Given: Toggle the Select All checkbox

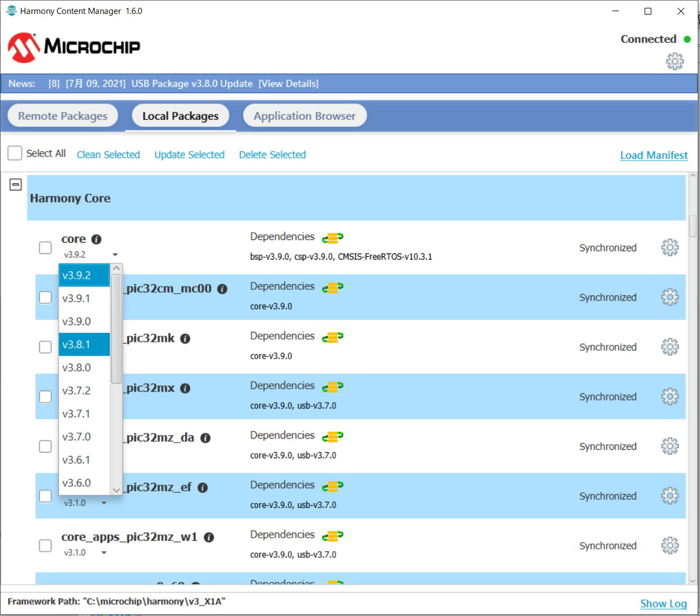Looking at the screenshot, I should 15,153.
